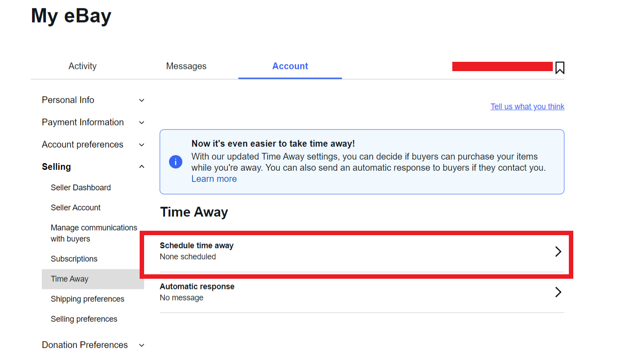Expand the Donation Preferences section
644x353 pixels.
141,345
